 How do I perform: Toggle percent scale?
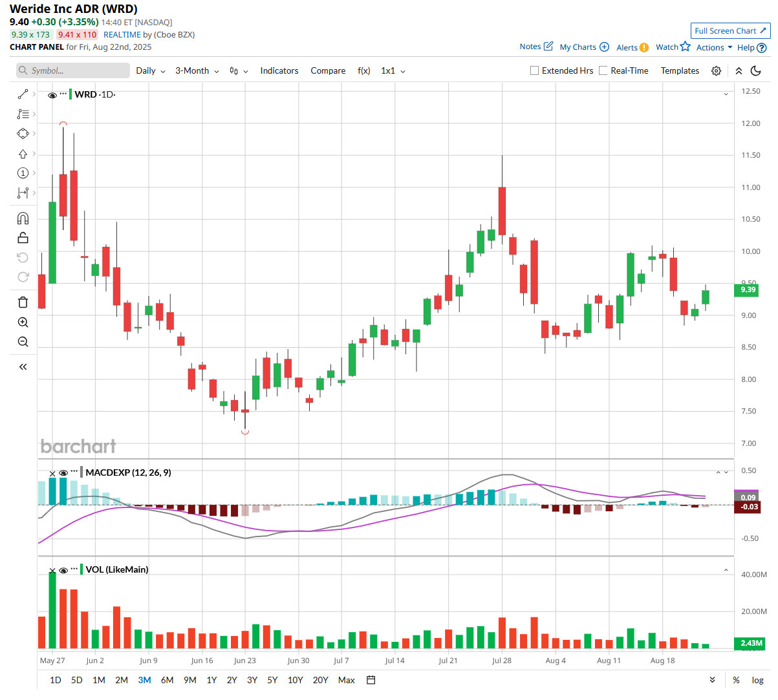pos(736,680)
